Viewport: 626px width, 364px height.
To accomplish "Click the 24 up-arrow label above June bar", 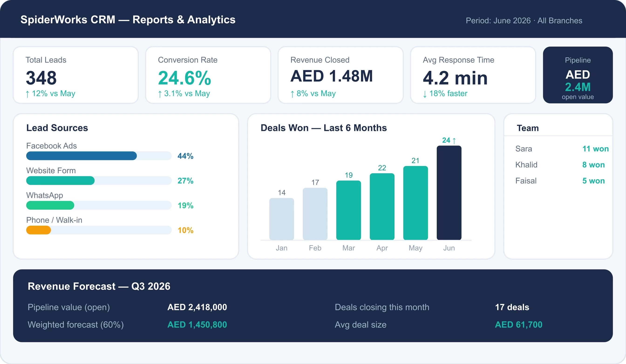I will click(x=449, y=140).
